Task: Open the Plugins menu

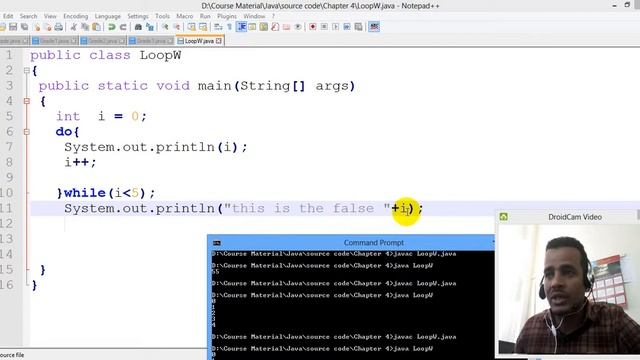Action: [227, 16]
